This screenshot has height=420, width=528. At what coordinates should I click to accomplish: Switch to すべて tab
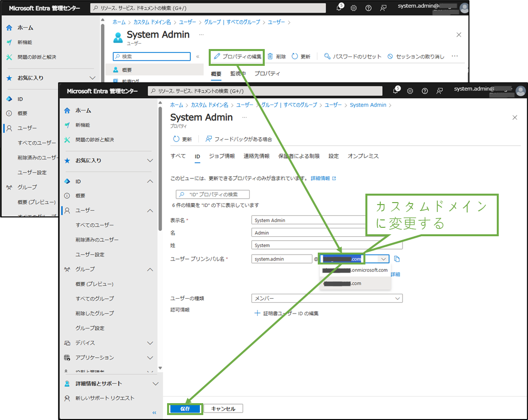pos(178,156)
